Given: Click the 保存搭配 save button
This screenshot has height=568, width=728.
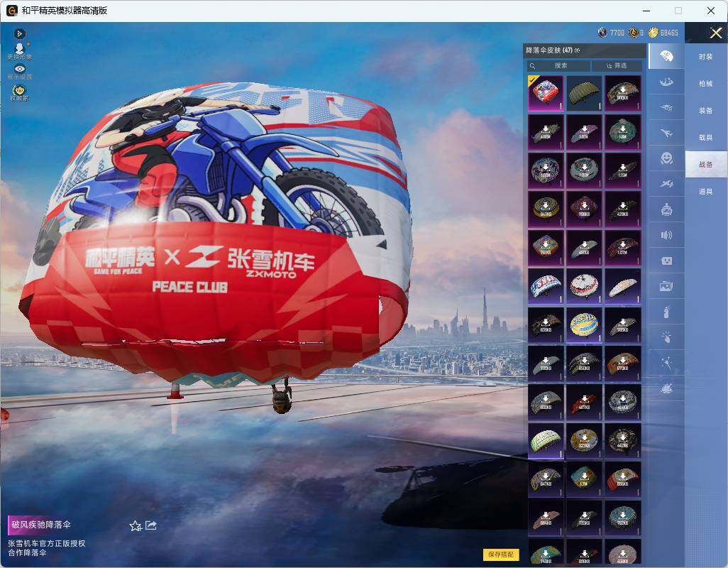Looking at the screenshot, I should [x=501, y=554].
